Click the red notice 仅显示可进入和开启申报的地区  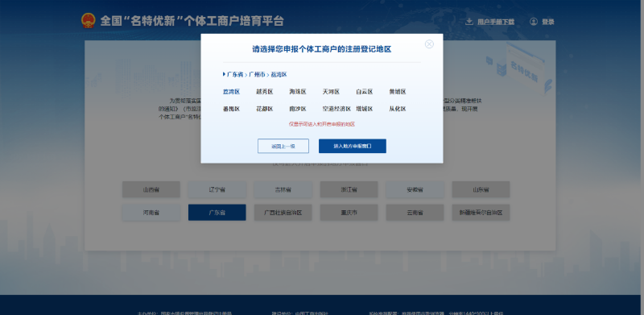pyautogui.click(x=321, y=124)
